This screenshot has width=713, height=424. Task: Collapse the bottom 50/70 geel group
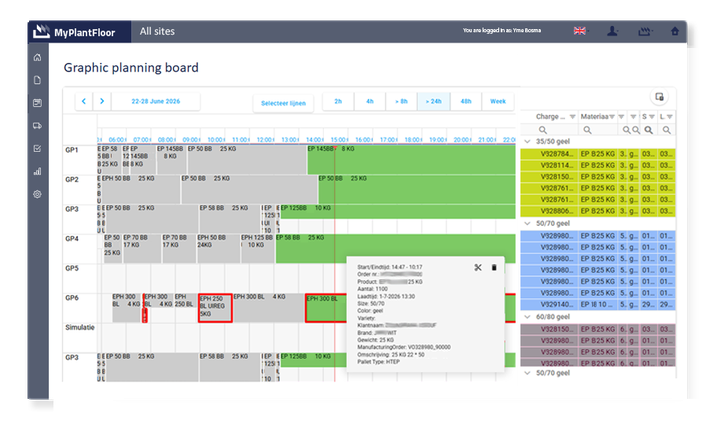pos(527,373)
